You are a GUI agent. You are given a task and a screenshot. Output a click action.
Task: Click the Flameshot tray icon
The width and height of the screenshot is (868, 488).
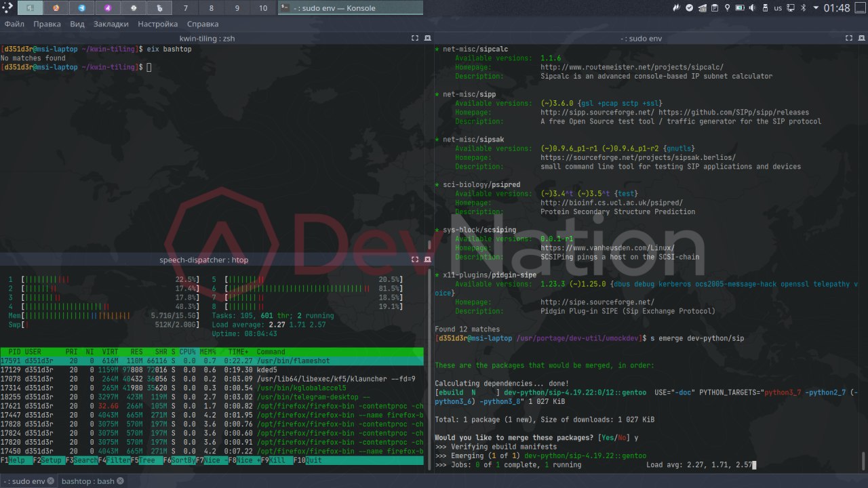coord(677,7)
